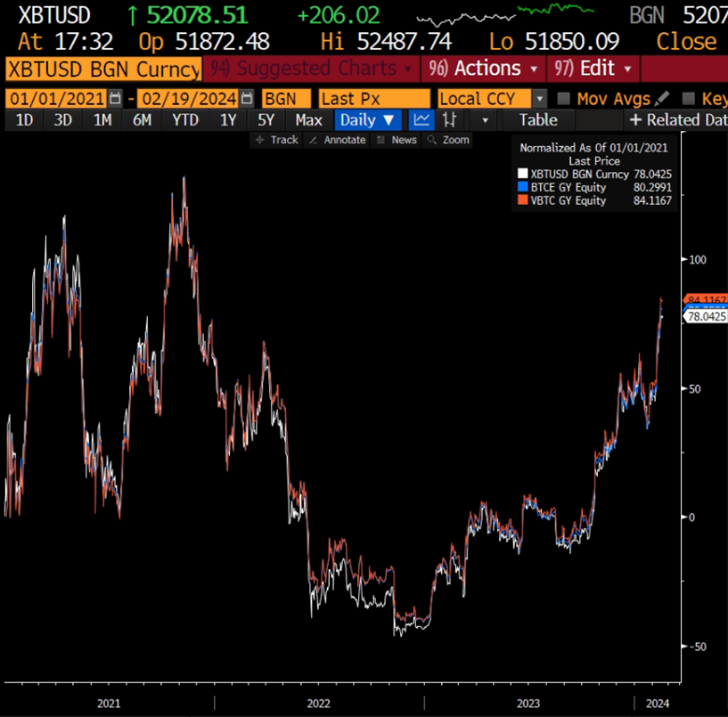Screen dimensions: 728x717
Task: Show News on the chart
Action: point(397,140)
